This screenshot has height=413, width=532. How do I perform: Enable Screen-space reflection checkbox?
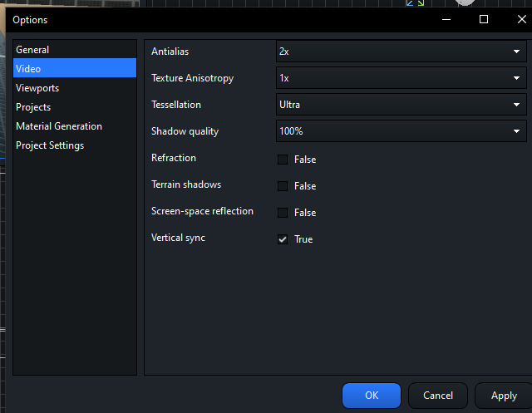283,213
